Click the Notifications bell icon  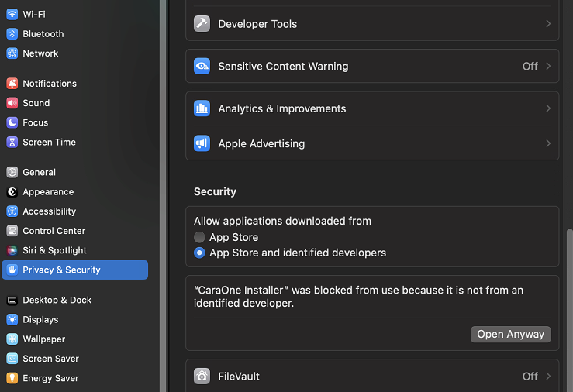tap(12, 84)
